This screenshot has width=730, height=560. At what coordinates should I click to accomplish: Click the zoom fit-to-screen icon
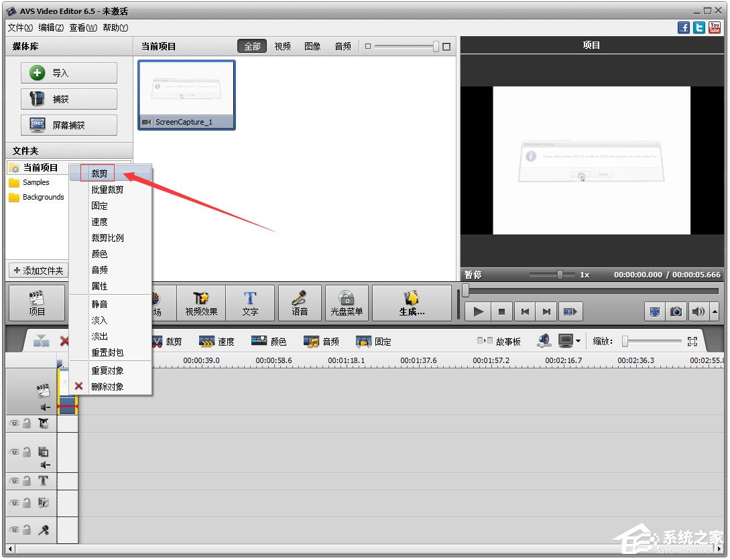[x=692, y=342]
